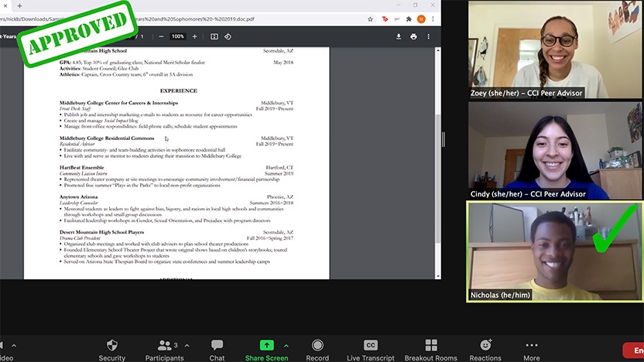Bookmark this page with the star icon
This screenshot has width=644, height=362.
point(370,19)
